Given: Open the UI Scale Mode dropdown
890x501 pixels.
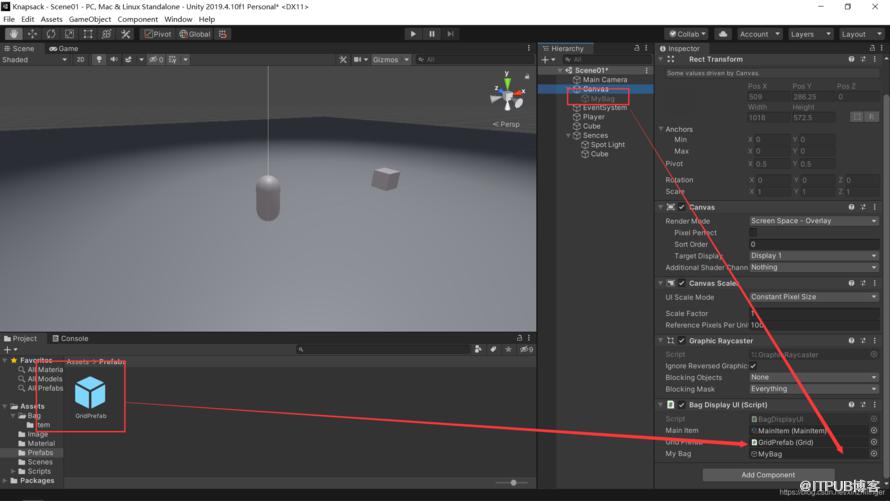Looking at the screenshot, I should (x=814, y=297).
